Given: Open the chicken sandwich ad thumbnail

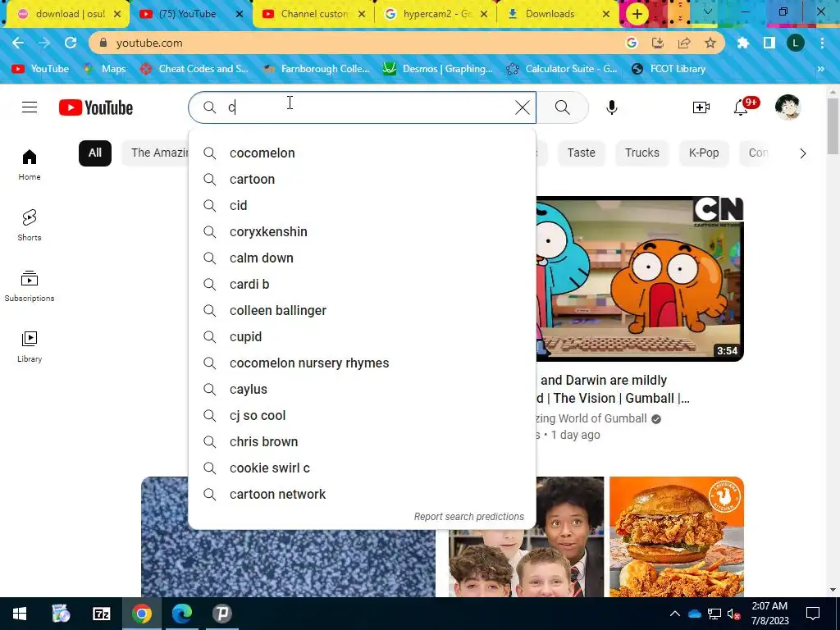Looking at the screenshot, I should coord(677,536).
